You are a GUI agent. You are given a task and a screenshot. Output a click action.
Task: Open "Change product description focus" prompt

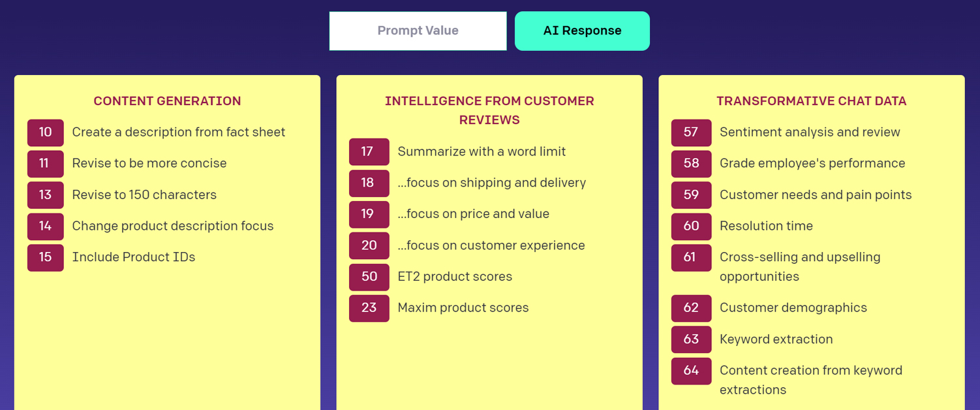(x=172, y=226)
